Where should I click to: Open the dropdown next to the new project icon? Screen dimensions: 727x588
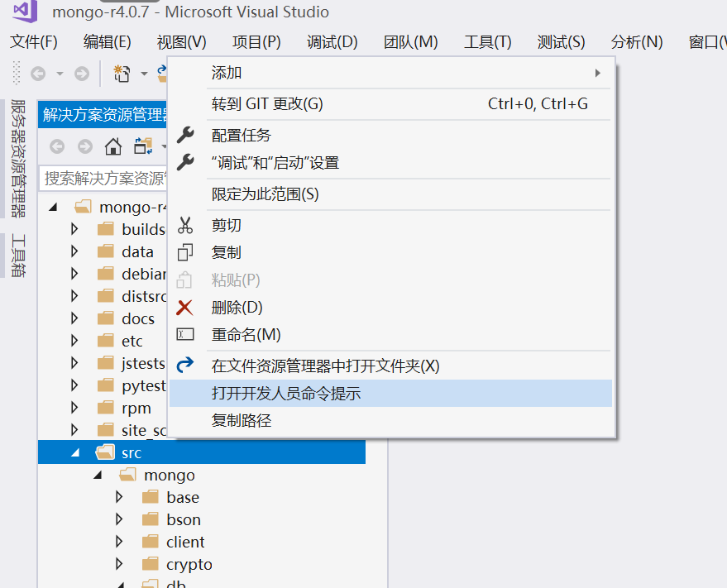coord(144,74)
